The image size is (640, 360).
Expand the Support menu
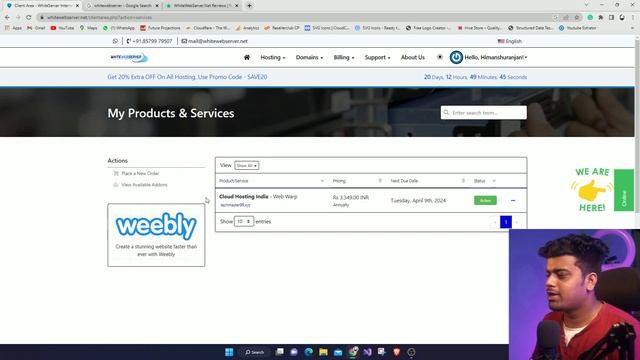377,58
